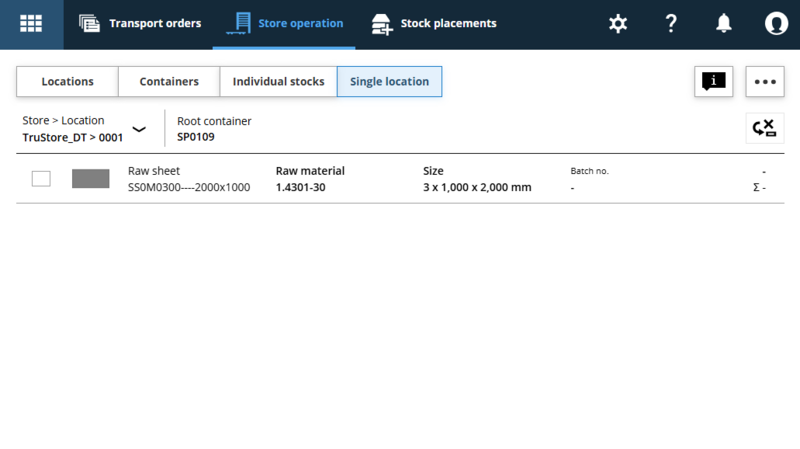Click the SP0109 root container label
The image size is (800, 449).
[x=196, y=137]
